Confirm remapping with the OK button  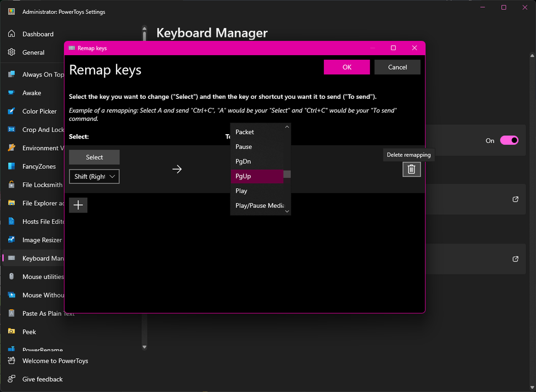[x=346, y=67]
